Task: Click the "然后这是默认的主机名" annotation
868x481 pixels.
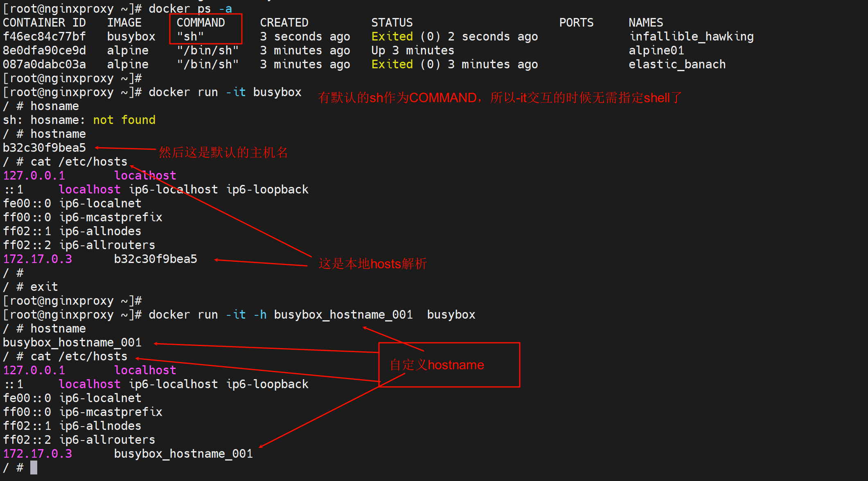Action: 223,153
